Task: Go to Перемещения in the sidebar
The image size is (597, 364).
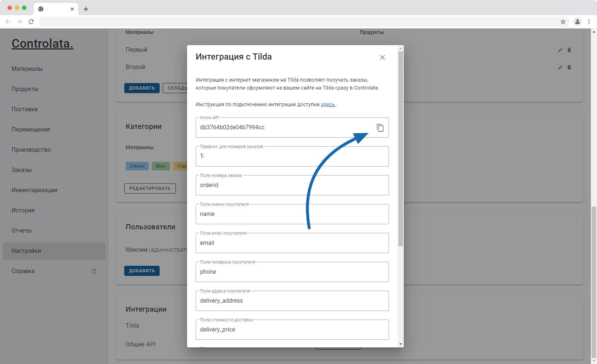Action: [x=54, y=129]
